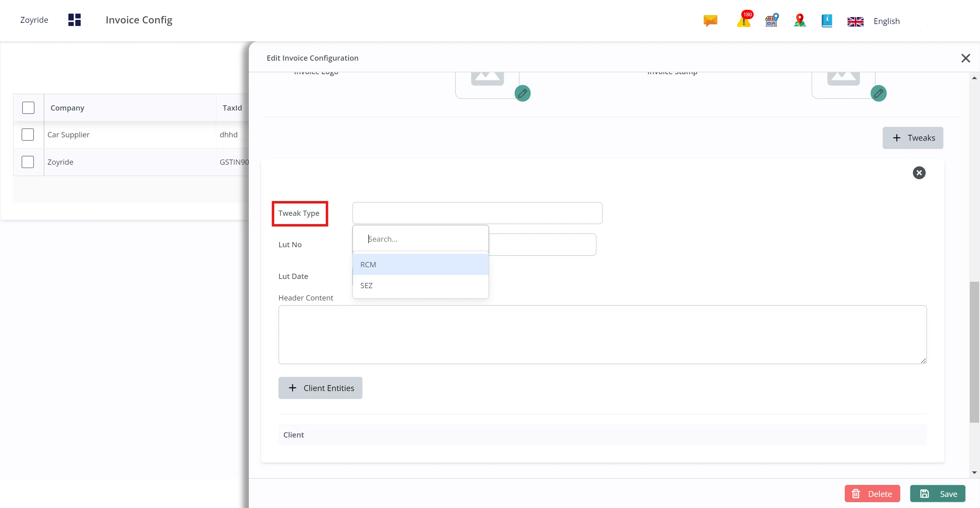Edit the Invoice Logo with pencil icon

pos(522,93)
